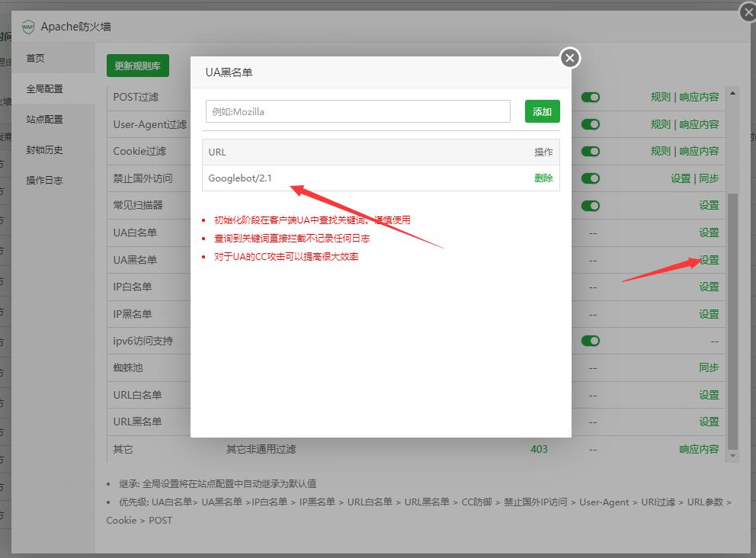This screenshot has height=558, width=756.
Task: Click the 更新规则库 button
Action: [x=138, y=66]
